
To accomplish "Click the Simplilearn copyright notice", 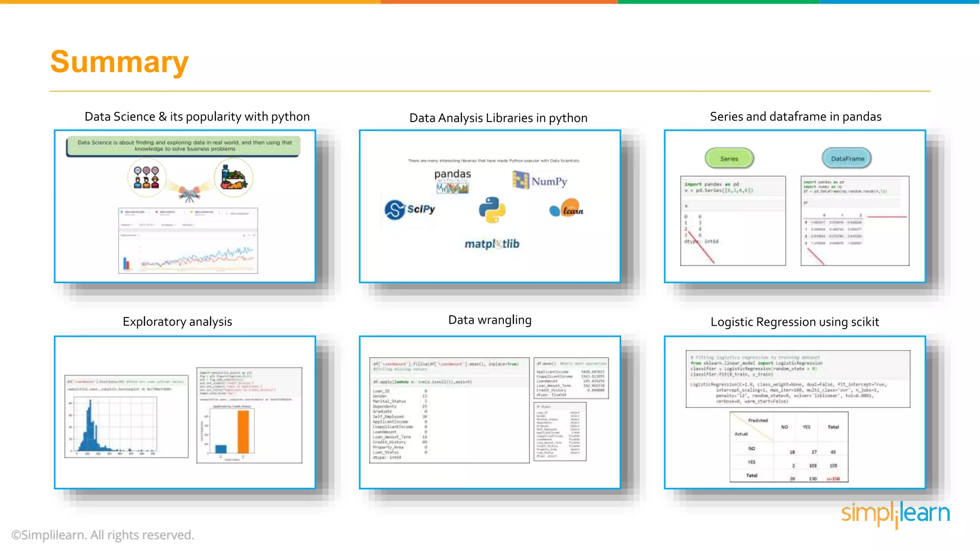I will (103, 535).
